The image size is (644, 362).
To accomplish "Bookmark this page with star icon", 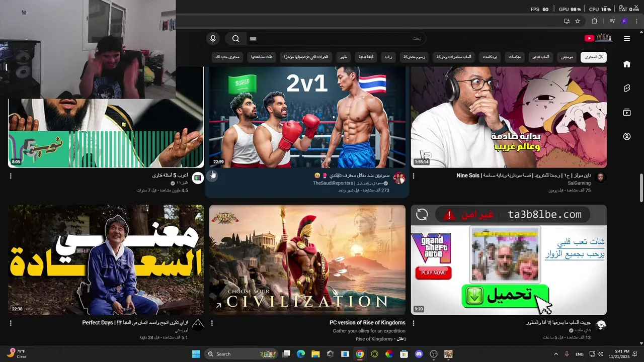I will 578,21.
